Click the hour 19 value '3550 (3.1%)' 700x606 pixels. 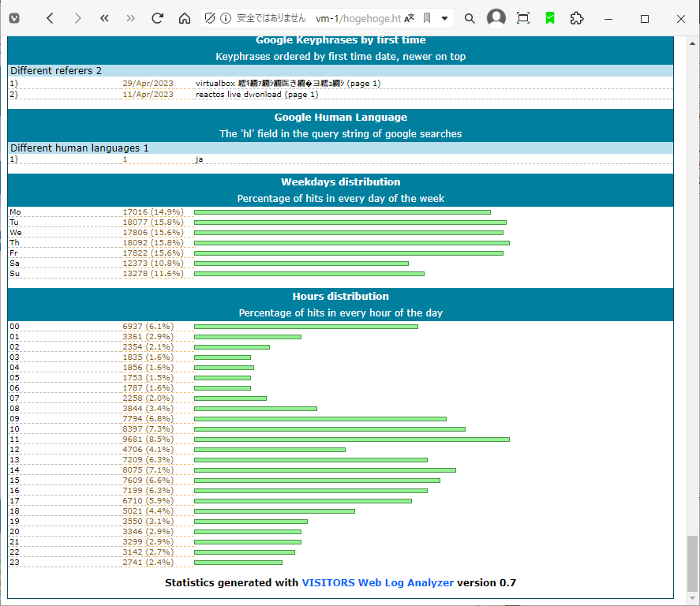tap(148, 522)
